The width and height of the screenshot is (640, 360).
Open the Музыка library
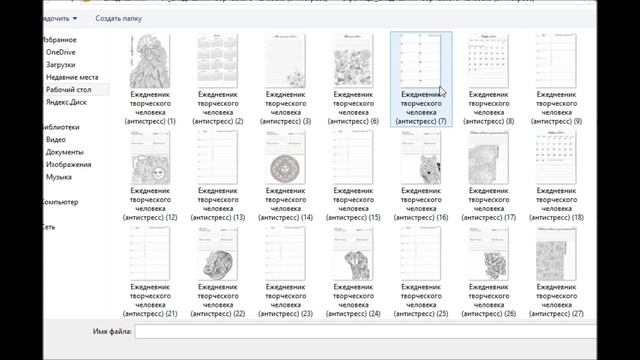[58, 177]
